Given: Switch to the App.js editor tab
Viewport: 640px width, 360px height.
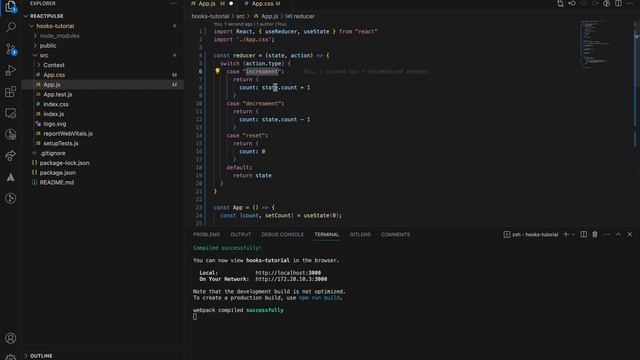Looking at the screenshot, I should click(x=207, y=4).
